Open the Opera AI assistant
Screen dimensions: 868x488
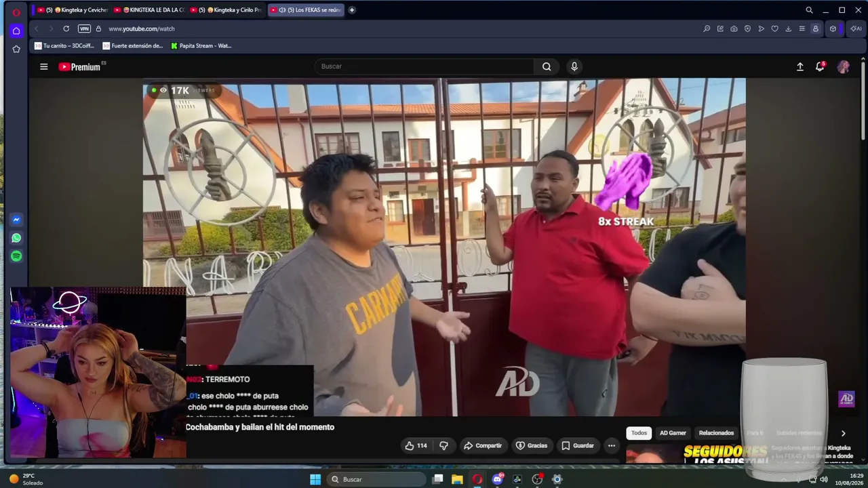coord(856,28)
